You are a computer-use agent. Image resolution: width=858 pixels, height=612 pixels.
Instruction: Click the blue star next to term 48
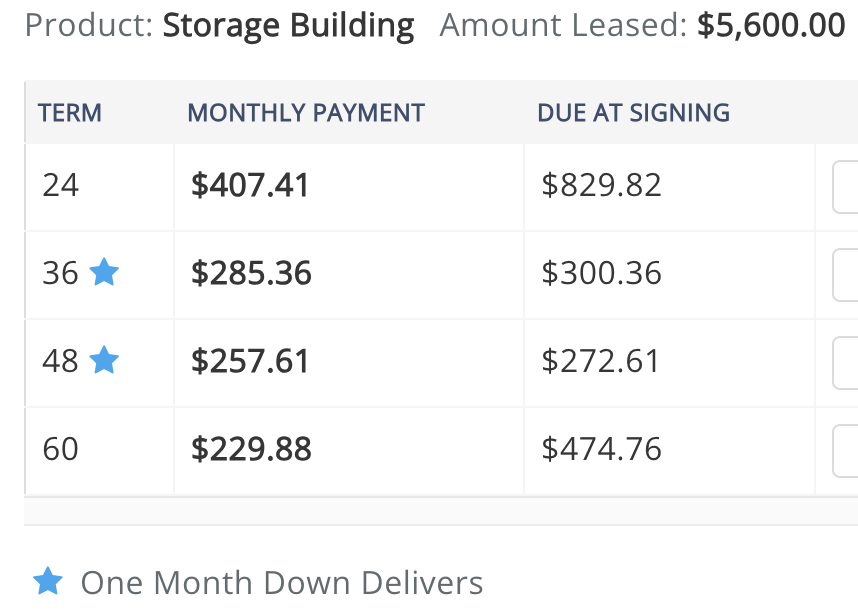[x=104, y=360]
